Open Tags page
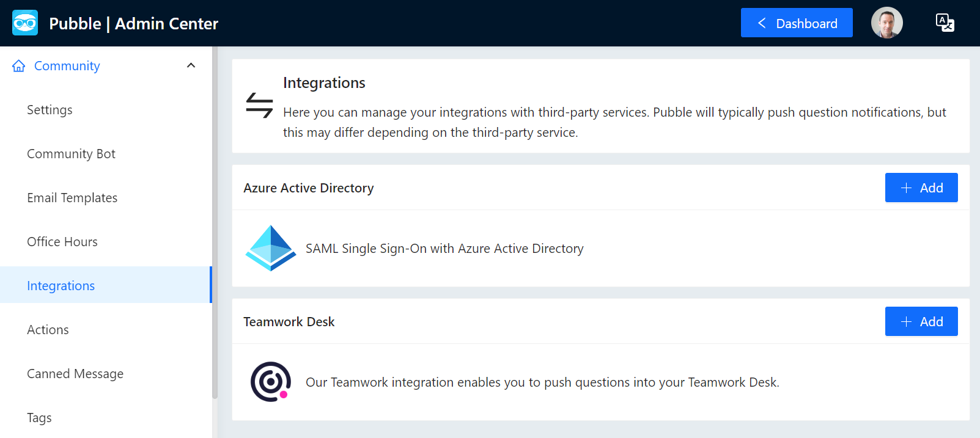 (x=105, y=418)
